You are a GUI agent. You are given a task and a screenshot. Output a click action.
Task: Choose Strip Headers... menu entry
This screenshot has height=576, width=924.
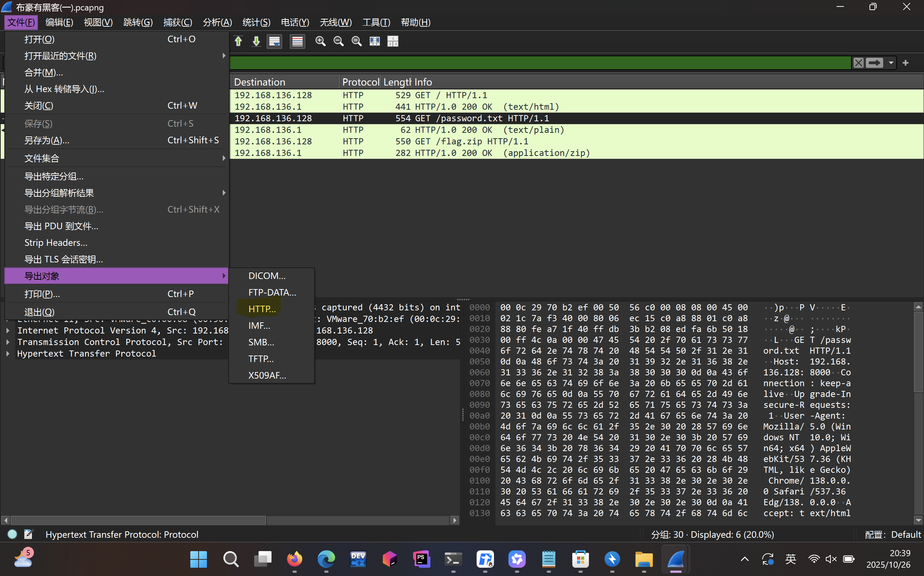[117, 243]
